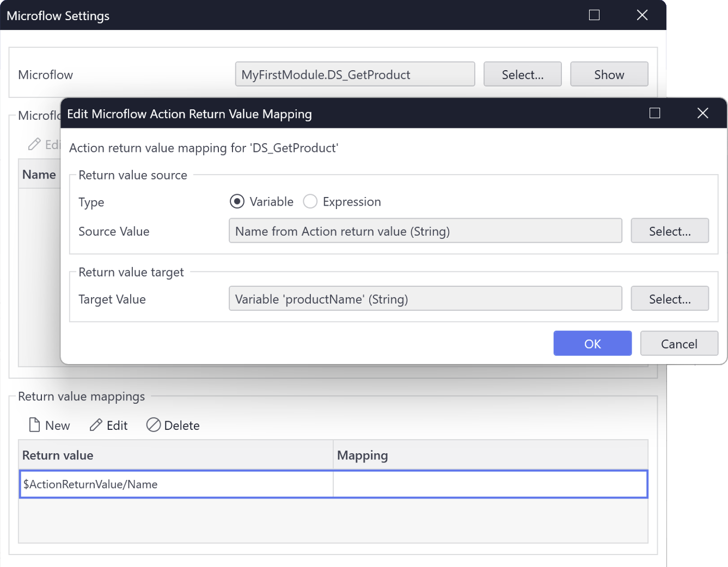Click the Source Value text field

(x=425, y=231)
